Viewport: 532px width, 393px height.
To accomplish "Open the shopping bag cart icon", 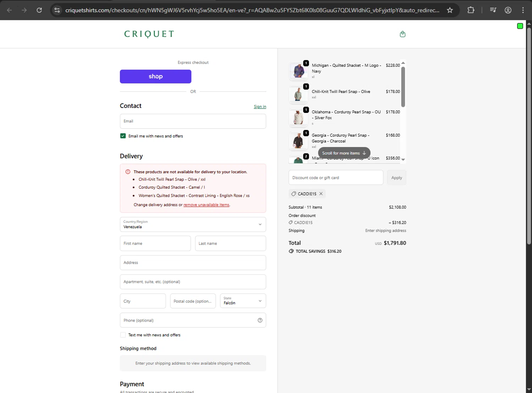I will [x=403, y=34].
